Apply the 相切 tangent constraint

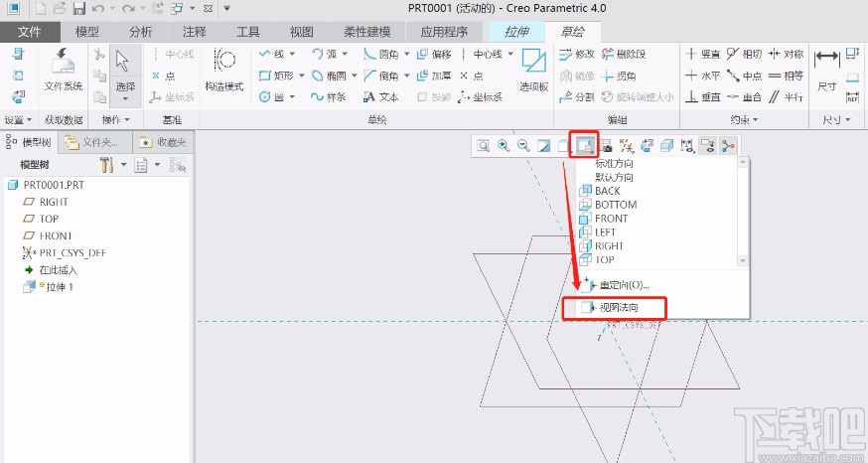744,54
